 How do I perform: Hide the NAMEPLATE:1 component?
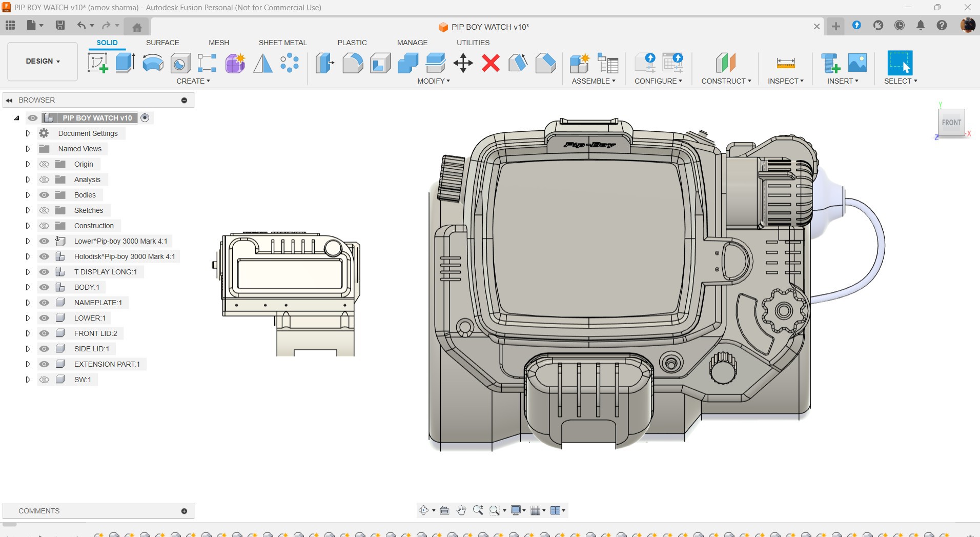[45, 303]
